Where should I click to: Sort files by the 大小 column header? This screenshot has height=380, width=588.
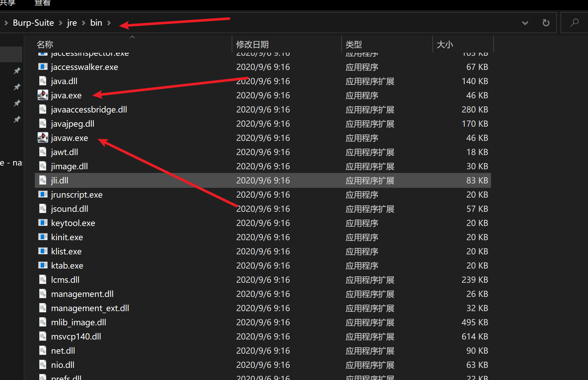tap(445, 44)
